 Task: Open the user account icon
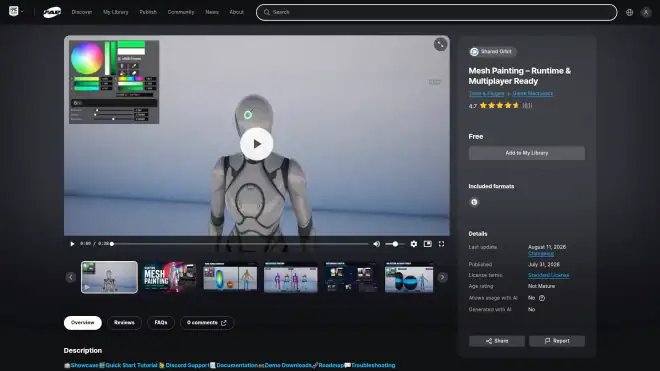[646, 12]
